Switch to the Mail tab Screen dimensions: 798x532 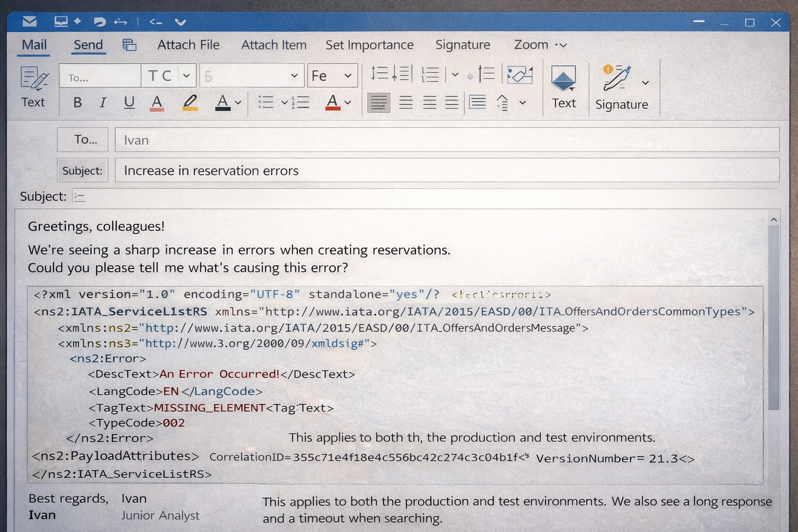[x=34, y=45]
